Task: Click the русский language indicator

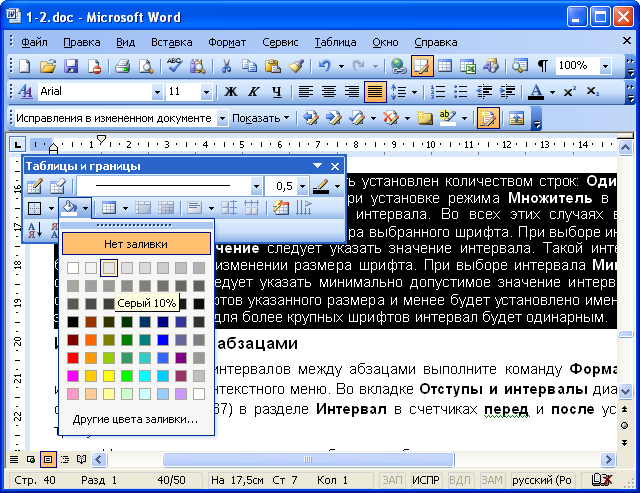Action: (x=542, y=480)
